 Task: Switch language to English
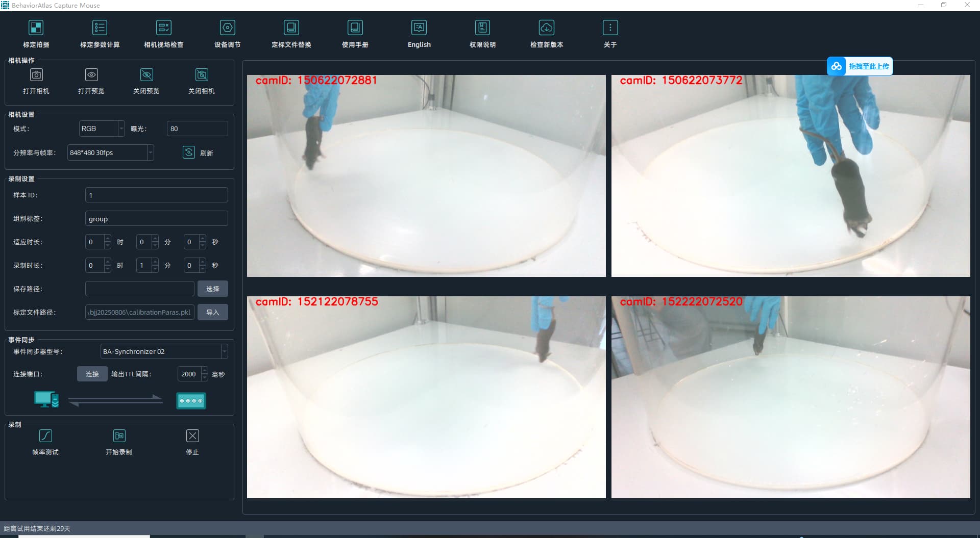pos(419,34)
